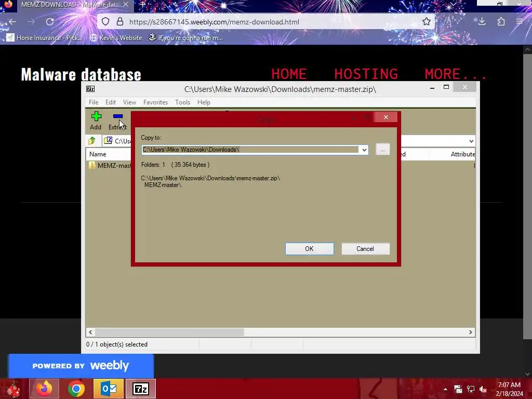
Task: Open the 7-Zip View menu
Action: tap(129, 102)
